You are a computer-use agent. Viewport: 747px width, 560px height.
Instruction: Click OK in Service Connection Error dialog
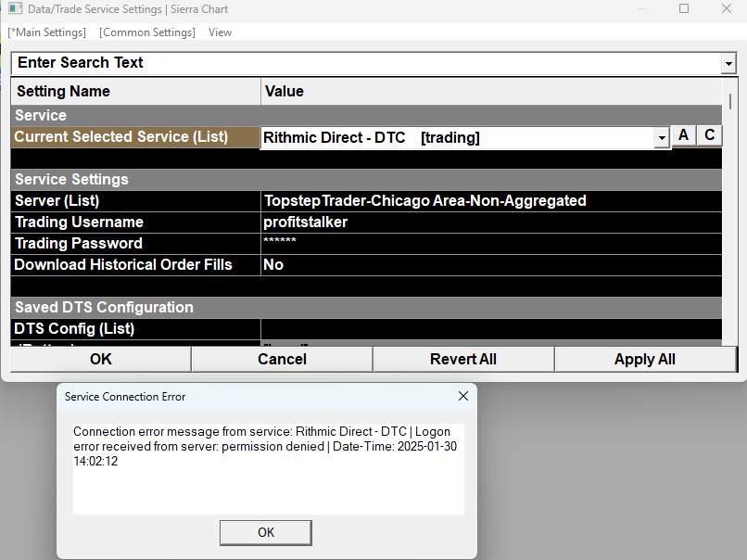[x=266, y=533]
